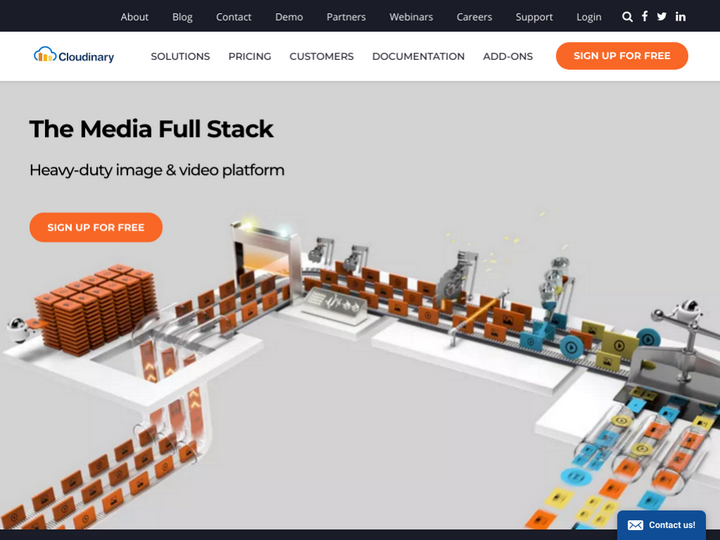
Task: Open the search magnifier icon
Action: coord(627,17)
